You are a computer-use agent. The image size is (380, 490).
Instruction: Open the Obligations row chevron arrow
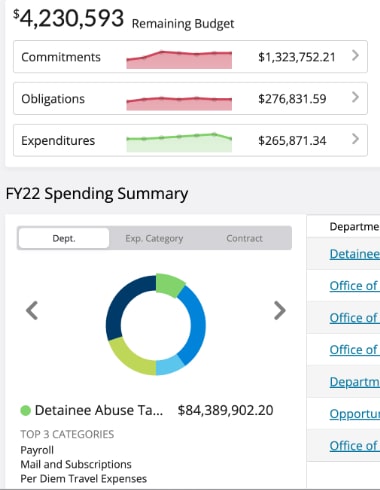(355, 97)
